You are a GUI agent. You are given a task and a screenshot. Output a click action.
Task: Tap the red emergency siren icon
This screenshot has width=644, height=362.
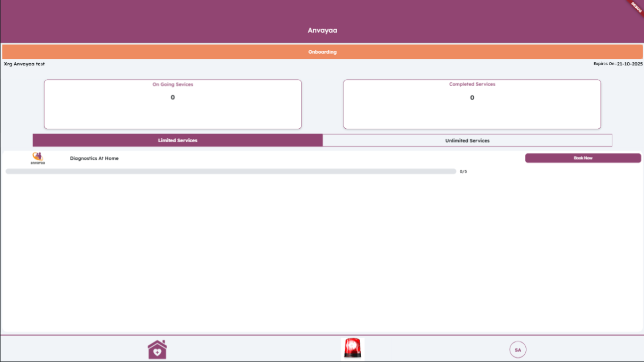point(352,348)
